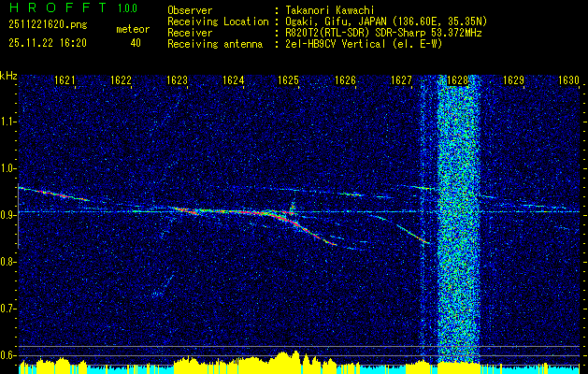Screen dimensions: 588x374
Task: Click the kHz axis unit label
Action: coord(8,76)
